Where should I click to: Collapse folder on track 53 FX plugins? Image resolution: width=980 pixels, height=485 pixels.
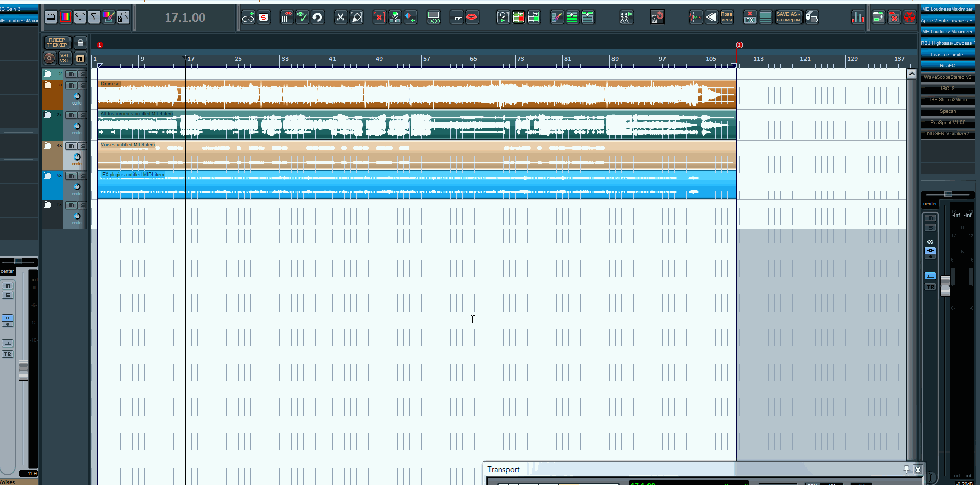47,176
